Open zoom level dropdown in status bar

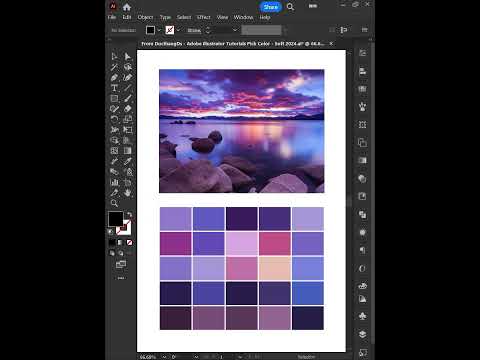pos(164,357)
